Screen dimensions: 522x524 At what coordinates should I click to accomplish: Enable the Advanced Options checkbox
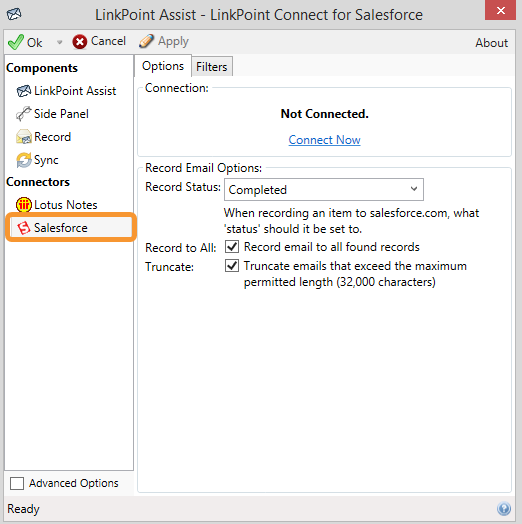[17, 483]
